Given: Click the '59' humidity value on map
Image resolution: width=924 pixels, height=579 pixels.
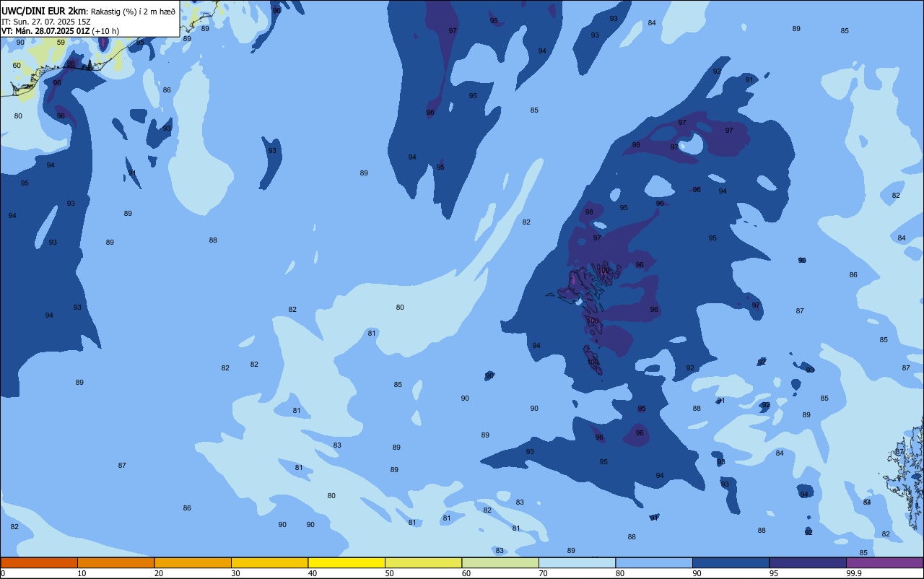Looking at the screenshot, I should (x=61, y=43).
